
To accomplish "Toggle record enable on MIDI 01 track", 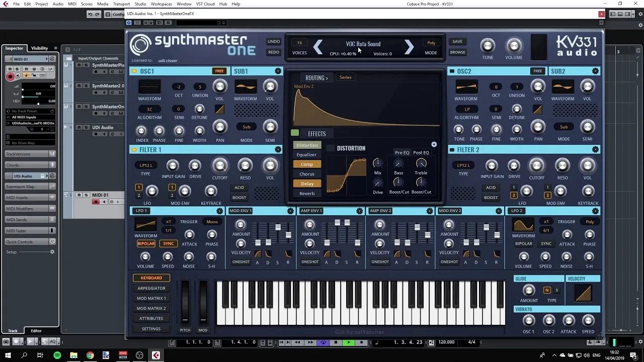I will coord(96,202).
